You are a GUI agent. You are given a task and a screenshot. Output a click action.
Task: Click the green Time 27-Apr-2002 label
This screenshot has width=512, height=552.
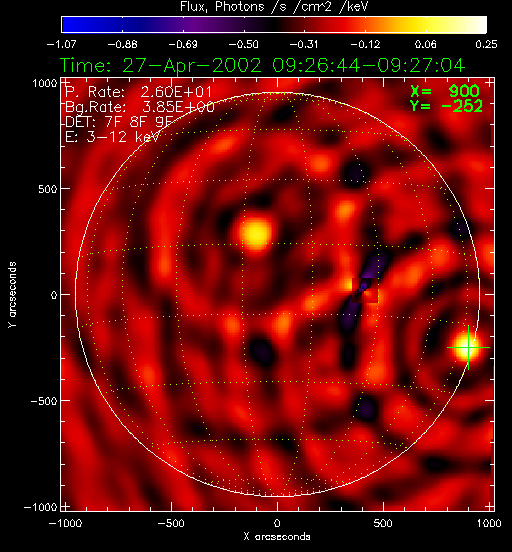point(263,65)
